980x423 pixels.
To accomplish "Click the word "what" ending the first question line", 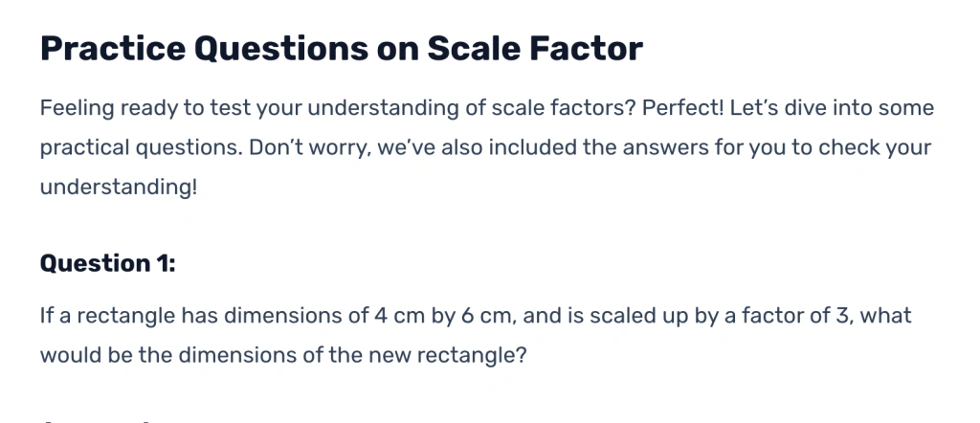I will point(886,315).
